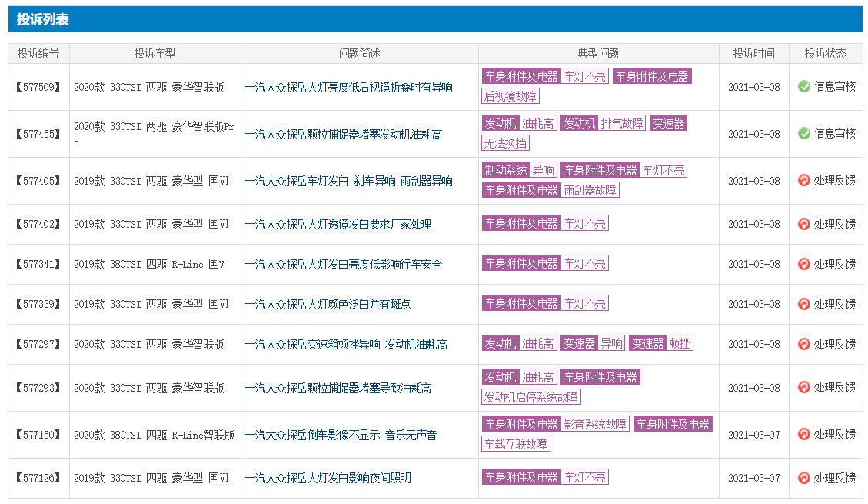Click 发动机启停系统故障 tag in row 577293
Screen dimensions: 868x504
(531, 397)
